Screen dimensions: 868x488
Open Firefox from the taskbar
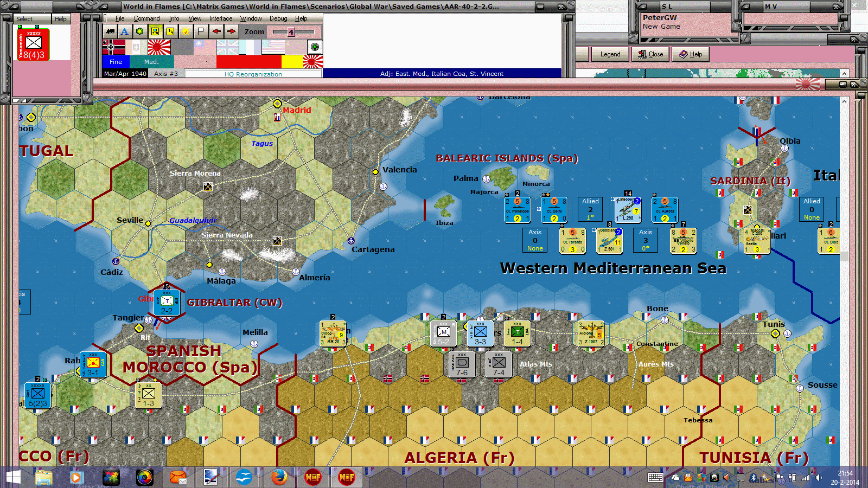pos(279,478)
